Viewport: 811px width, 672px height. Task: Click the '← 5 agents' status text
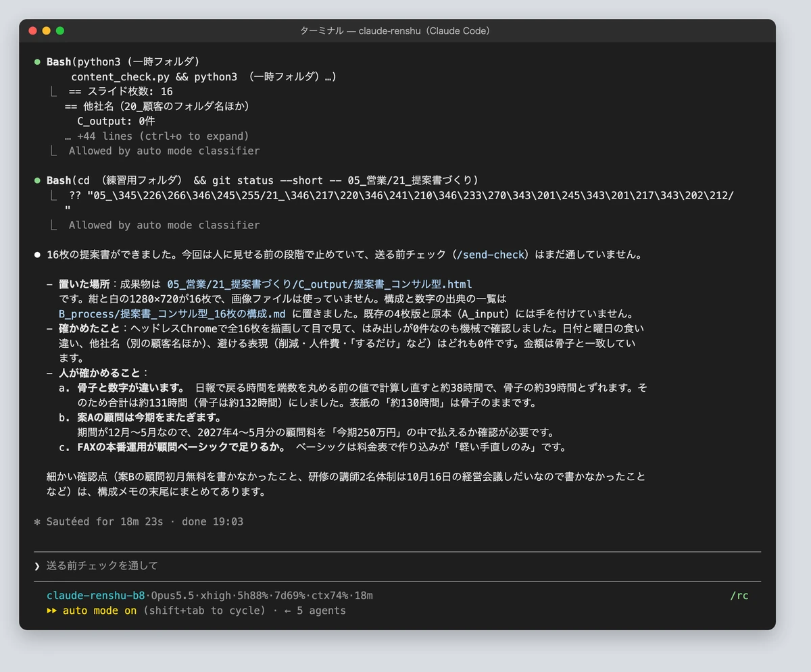[315, 611]
